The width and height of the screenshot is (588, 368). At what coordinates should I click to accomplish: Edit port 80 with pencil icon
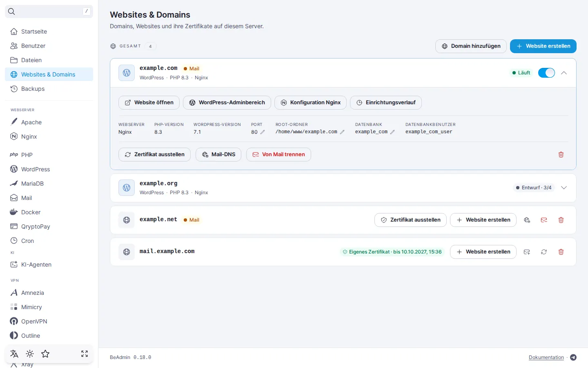tap(263, 132)
